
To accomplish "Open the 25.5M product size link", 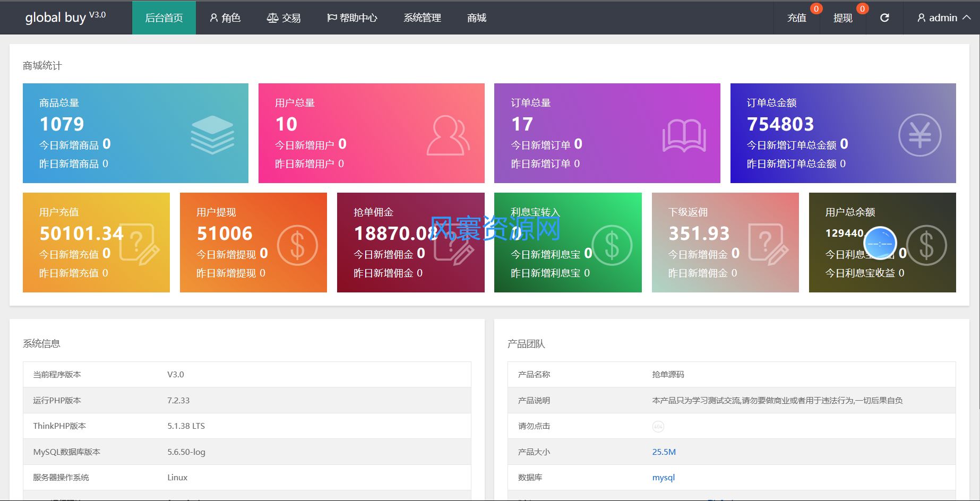I will point(664,452).
